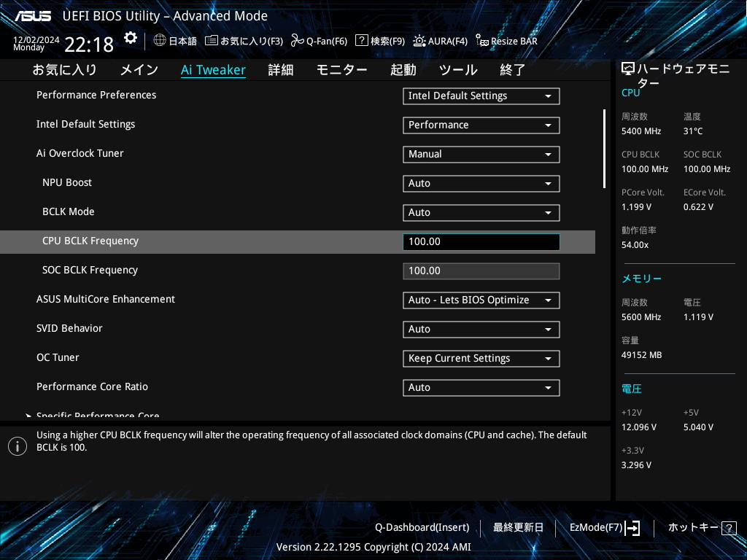Click the hardware monitor screen icon
Image resolution: width=747 pixels, height=560 pixels.
coord(628,69)
